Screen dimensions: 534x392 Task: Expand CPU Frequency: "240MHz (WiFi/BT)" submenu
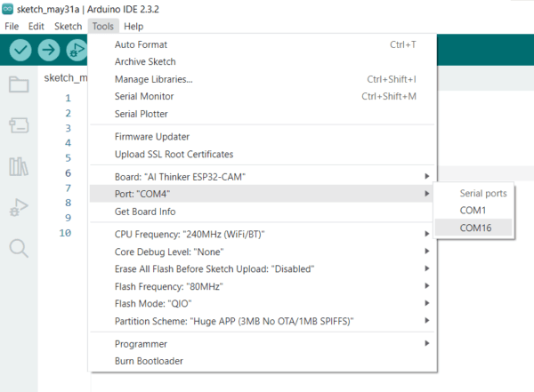[x=263, y=235]
